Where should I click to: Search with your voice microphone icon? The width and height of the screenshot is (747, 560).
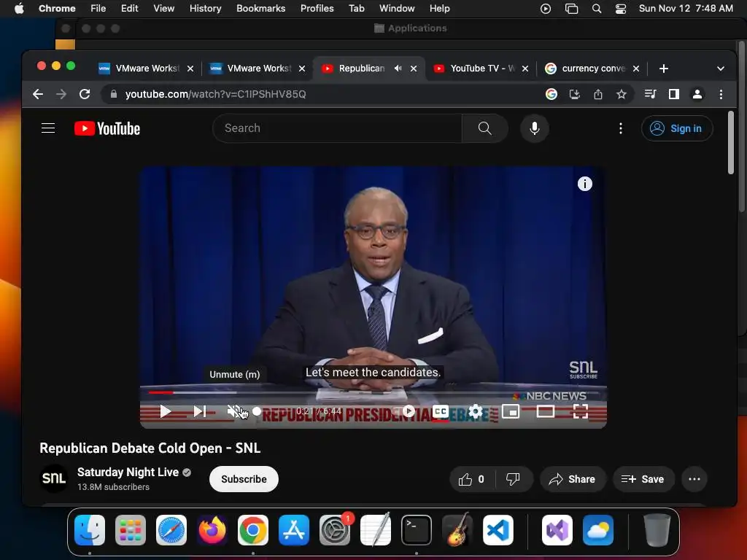pyautogui.click(x=535, y=128)
